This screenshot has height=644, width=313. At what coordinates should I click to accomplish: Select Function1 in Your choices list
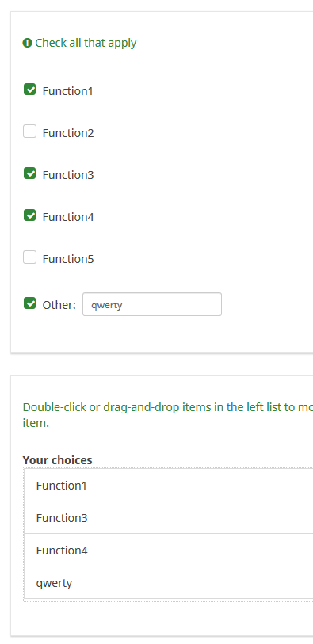[169, 485]
